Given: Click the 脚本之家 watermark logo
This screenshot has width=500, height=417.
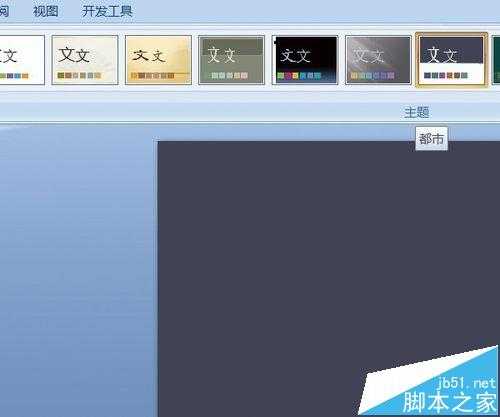Looking at the screenshot, I should click(450, 403).
